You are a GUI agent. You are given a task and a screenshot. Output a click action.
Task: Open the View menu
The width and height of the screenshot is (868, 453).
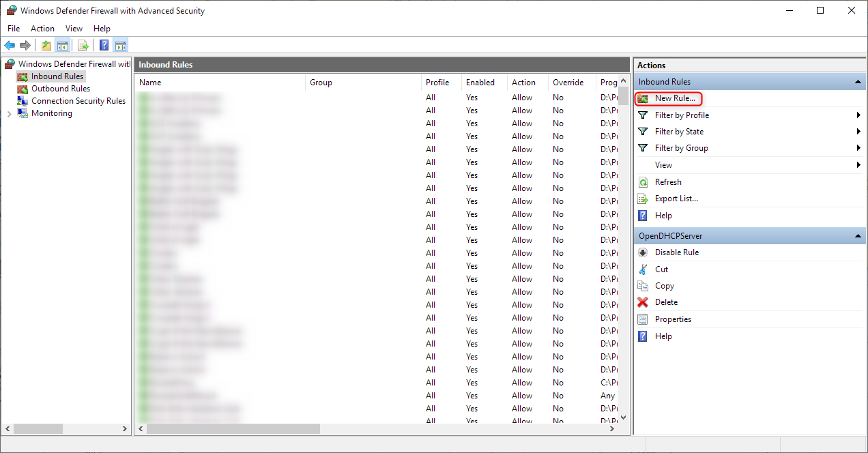tap(74, 28)
